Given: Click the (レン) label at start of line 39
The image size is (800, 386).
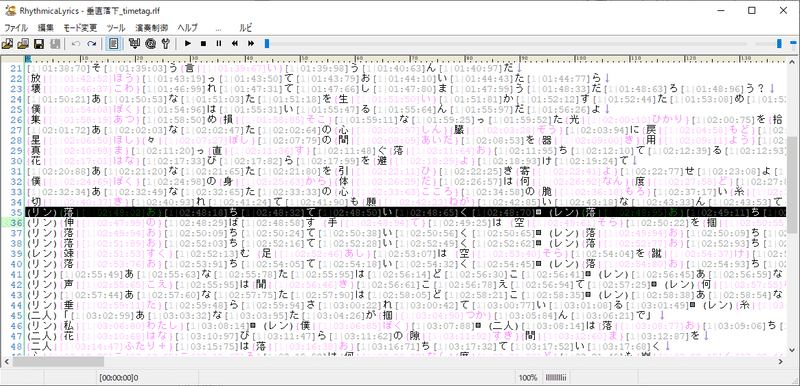Looking at the screenshot, I should [41, 253].
